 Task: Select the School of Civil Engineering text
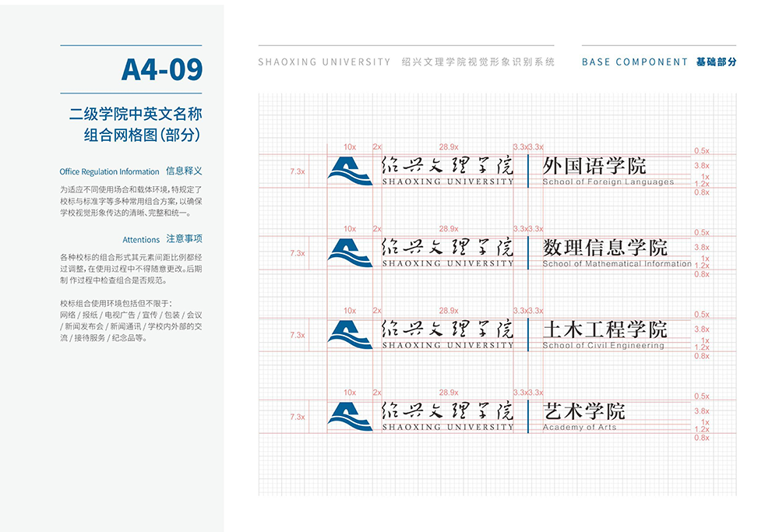pos(603,345)
